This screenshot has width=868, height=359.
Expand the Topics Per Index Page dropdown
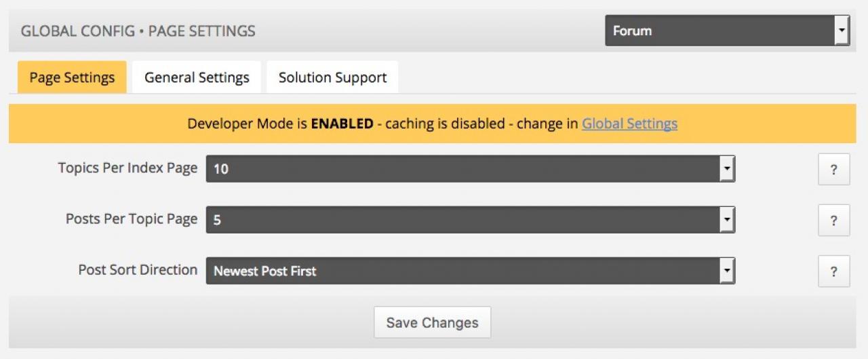[469, 169]
